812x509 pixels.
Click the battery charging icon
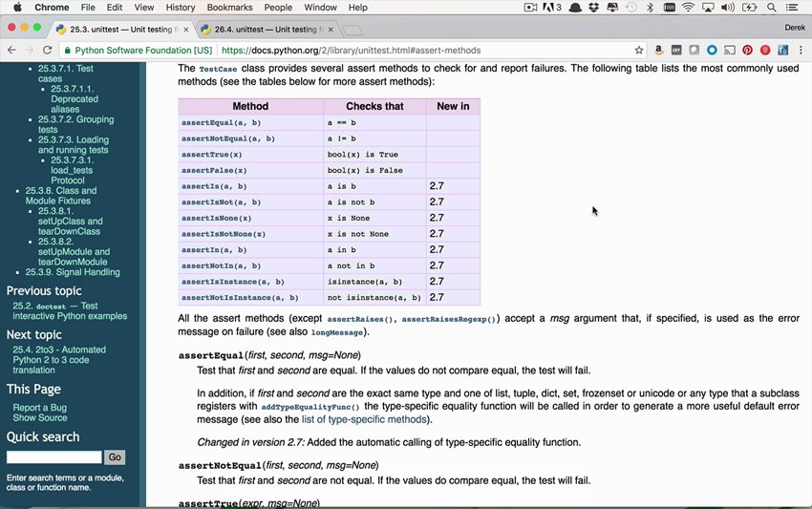[749, 8]
